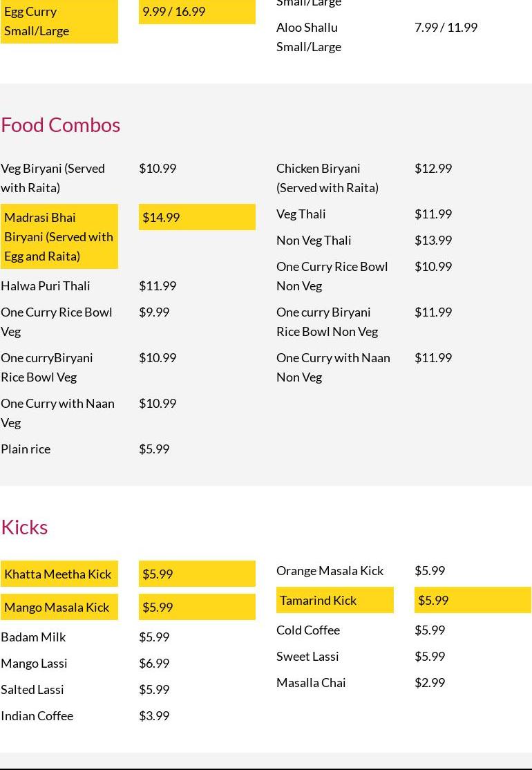
Task: Select the Khatta Meetha Kick item
Action: point(59,574)
